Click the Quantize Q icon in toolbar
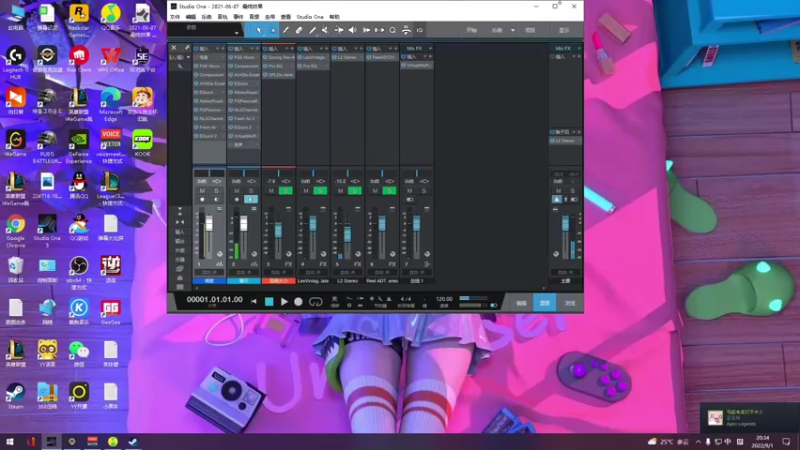This screenshot has height=450, width=800. (392, 31)
